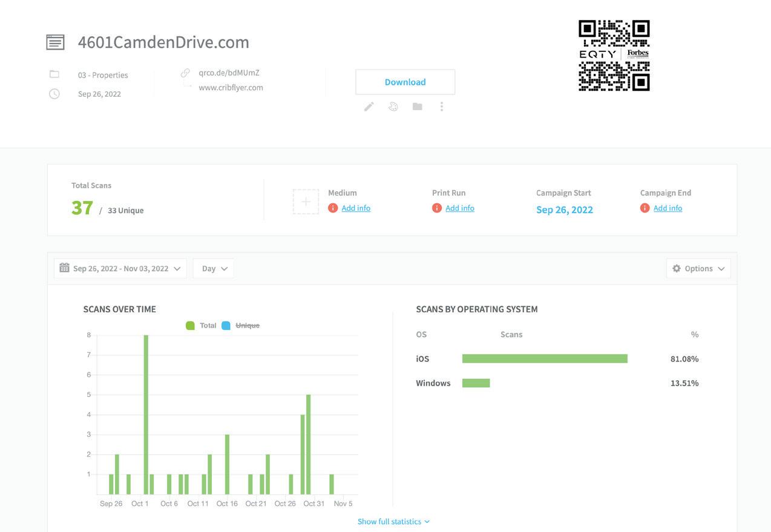Click the www.cribflyer.com target URL

231,87
